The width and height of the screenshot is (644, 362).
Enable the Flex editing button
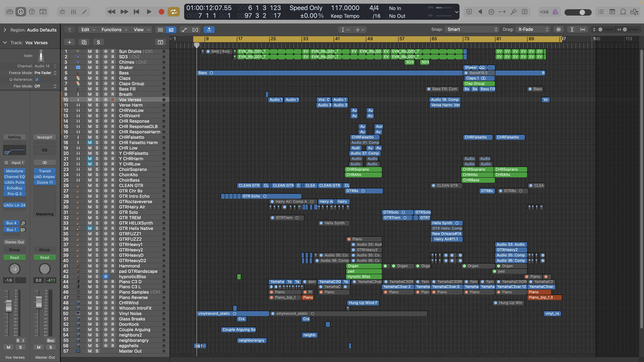point(195,30)
